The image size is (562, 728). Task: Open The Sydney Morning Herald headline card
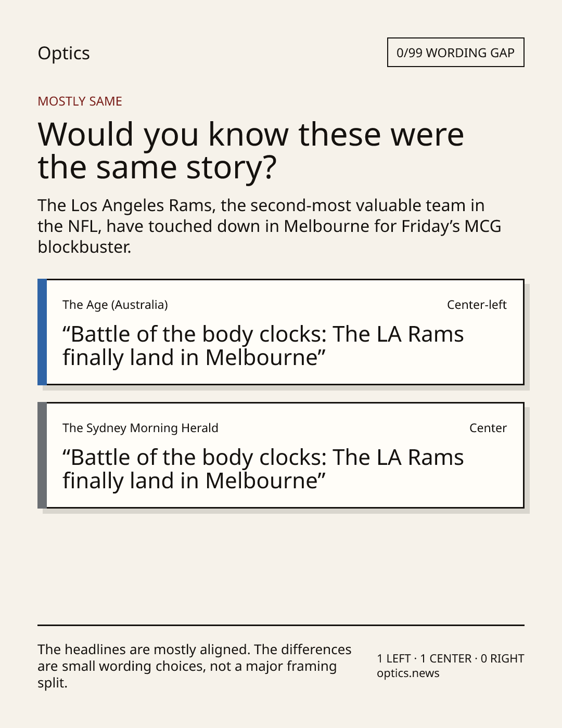280,456
